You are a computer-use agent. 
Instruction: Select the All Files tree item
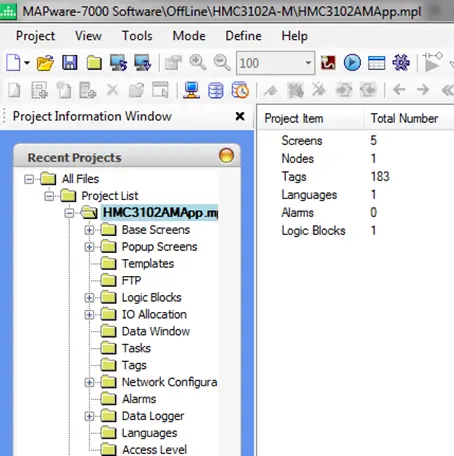pos(80,179)
